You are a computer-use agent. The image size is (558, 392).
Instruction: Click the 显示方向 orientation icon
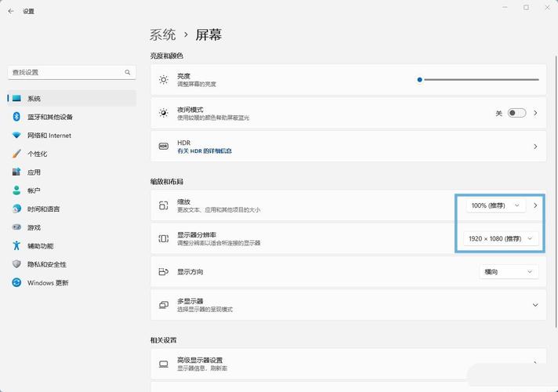pos(163,272)
